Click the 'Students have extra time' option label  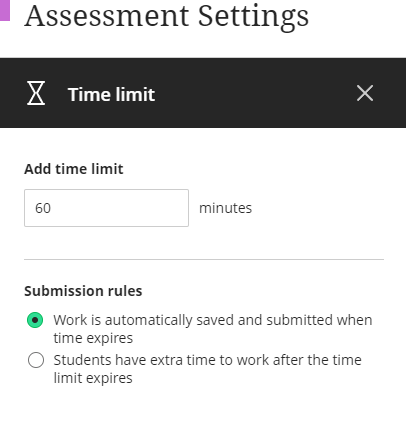(207, 369)
